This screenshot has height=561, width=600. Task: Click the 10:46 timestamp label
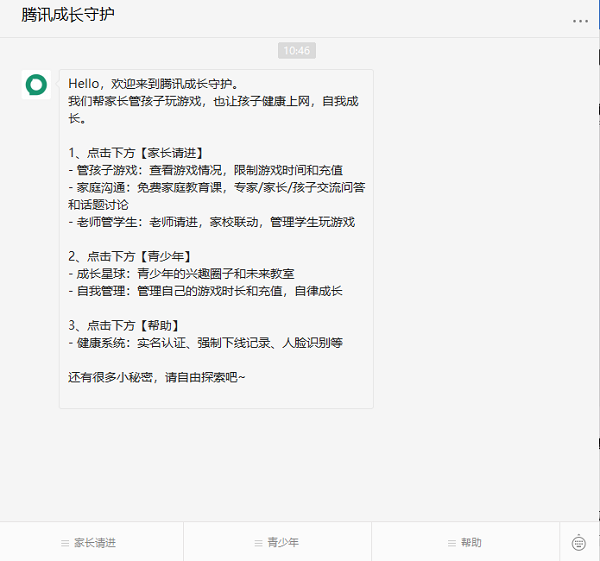[x=296, y=50]
